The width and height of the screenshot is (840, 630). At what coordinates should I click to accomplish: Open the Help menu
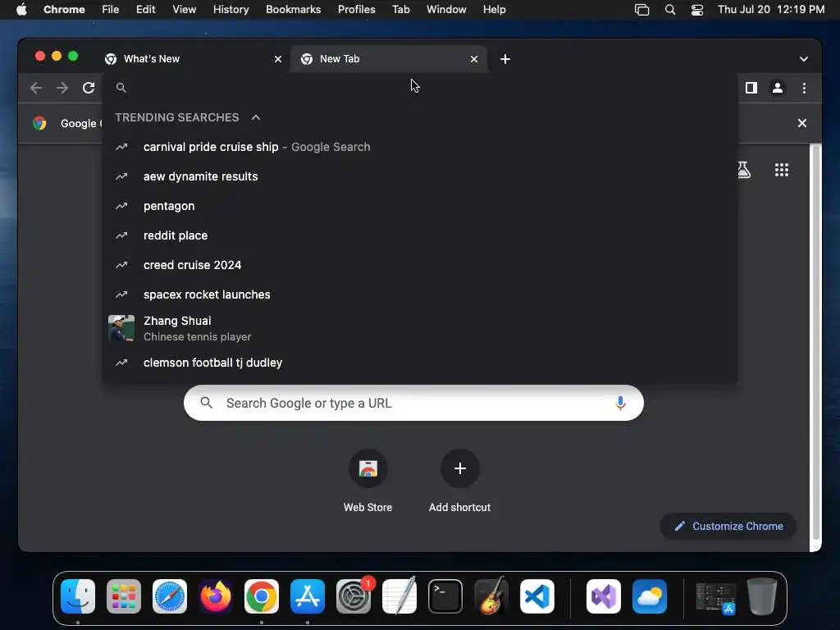(x=494, y=10)
